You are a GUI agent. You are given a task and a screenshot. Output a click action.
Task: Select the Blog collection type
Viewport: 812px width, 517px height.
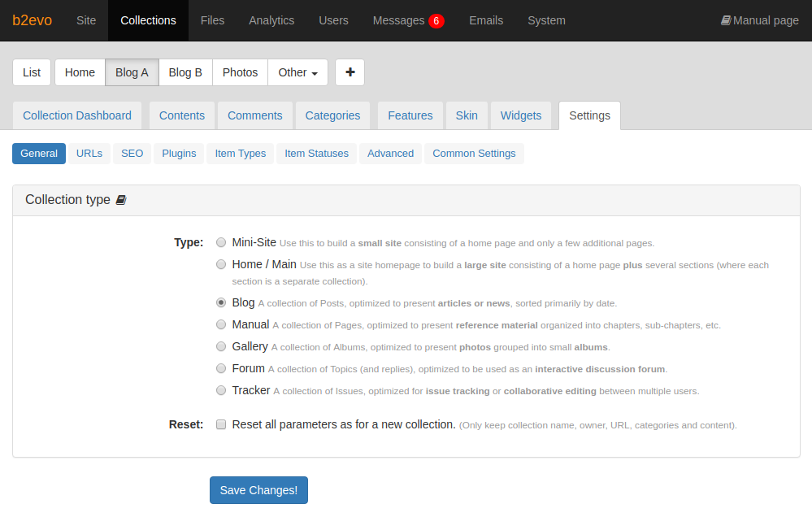pyautogui.click(x=221, y=302)
